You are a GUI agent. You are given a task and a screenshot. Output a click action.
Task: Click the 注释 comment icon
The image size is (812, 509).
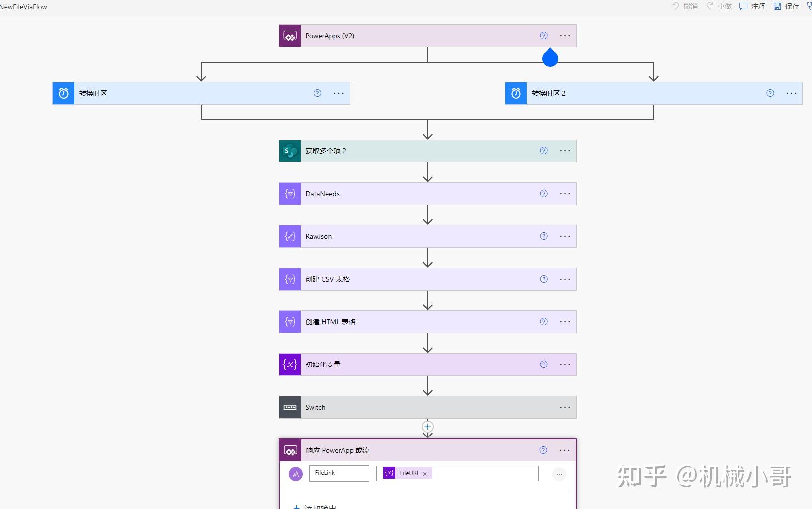pyautogui.click(x=742, y=6)
